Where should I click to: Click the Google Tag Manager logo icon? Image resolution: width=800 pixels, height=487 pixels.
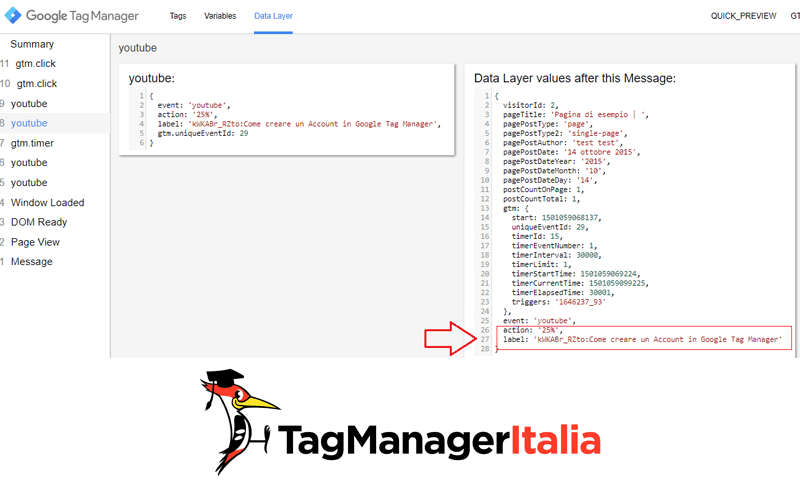13,16
